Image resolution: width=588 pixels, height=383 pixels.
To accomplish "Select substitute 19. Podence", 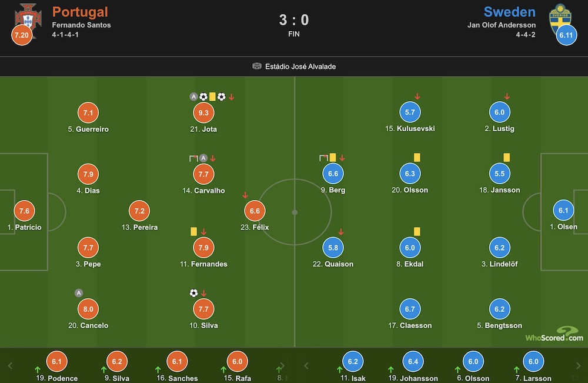I will pyautogui.click(x=56, y=367).
